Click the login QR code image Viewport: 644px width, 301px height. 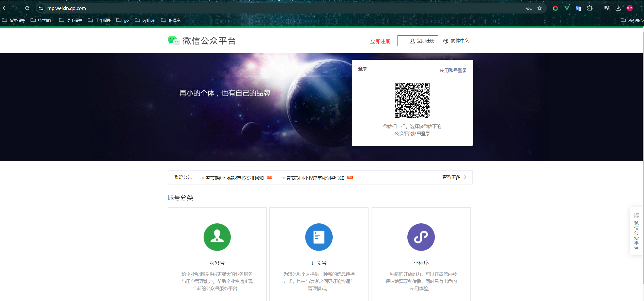412,100
